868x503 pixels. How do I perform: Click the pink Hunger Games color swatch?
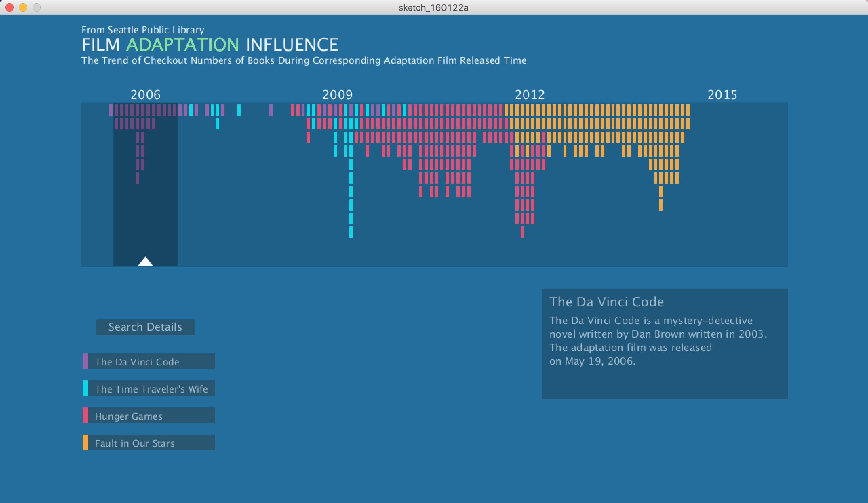pyautogui.click(x=85, y=416)
